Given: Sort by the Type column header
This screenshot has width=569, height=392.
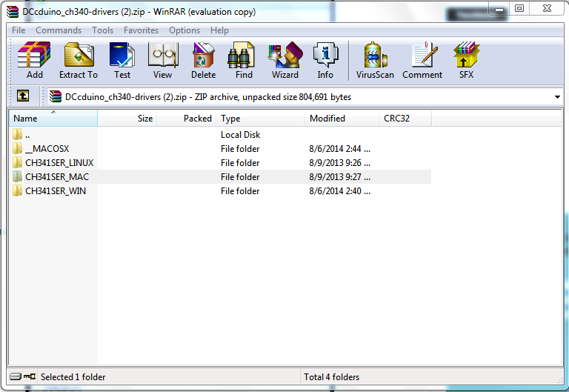Looking at the screenshot, I should [x=261, y=119].
